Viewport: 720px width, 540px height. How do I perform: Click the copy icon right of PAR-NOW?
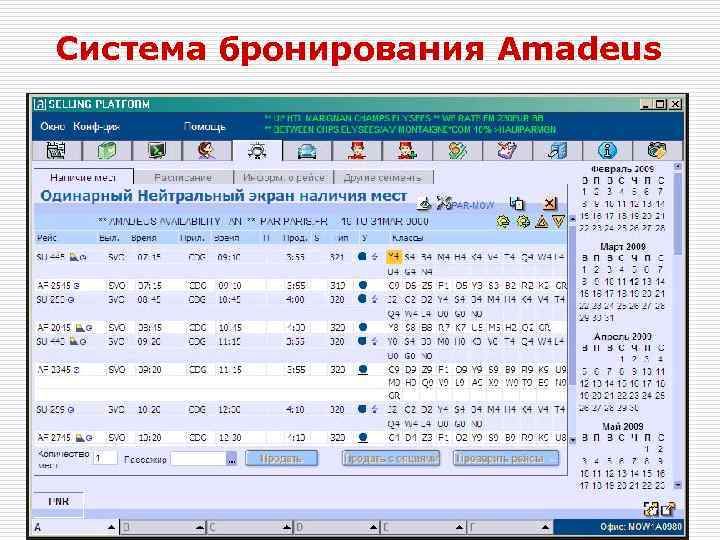(517, 203)
